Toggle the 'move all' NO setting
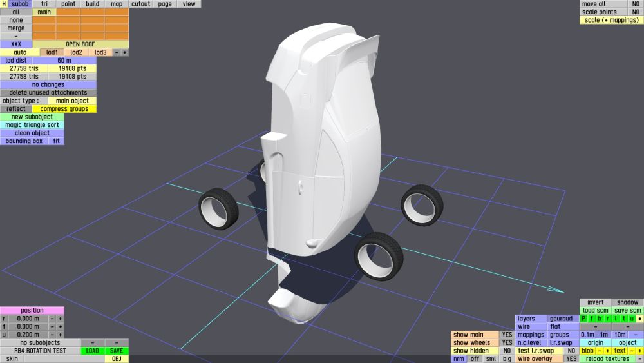This screenshot has width=644, height=363. click(x=636, y=4)
